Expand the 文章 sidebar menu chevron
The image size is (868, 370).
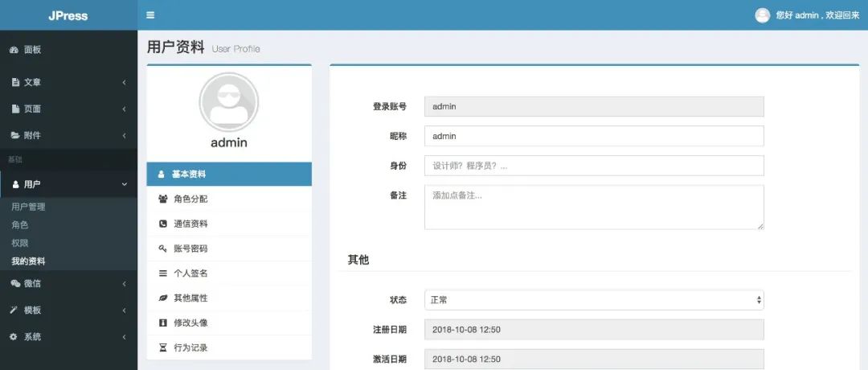pos(124,82)
